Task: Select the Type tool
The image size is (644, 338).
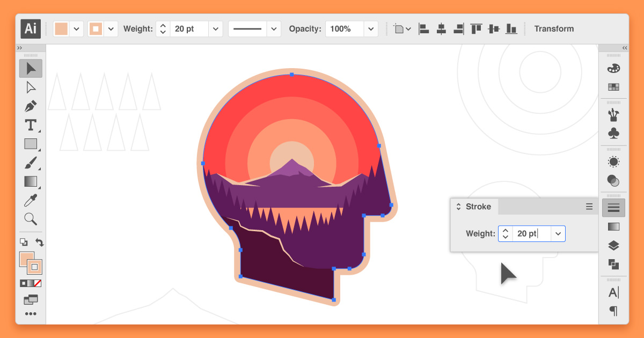Action: [x=31, y=125]
